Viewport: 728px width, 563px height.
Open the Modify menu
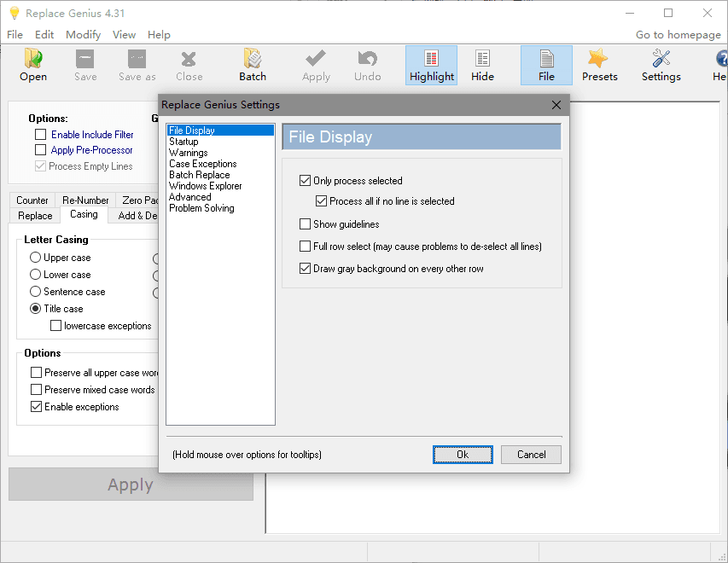coord(83,35)
